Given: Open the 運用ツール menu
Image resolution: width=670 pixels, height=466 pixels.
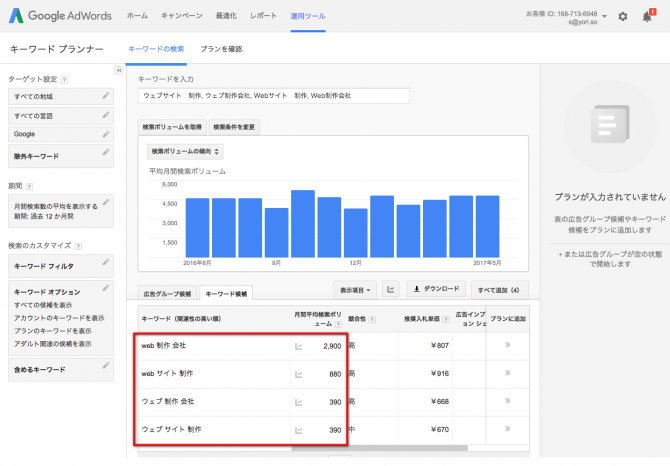Looking at the screenshot, I should pos(308,16).
